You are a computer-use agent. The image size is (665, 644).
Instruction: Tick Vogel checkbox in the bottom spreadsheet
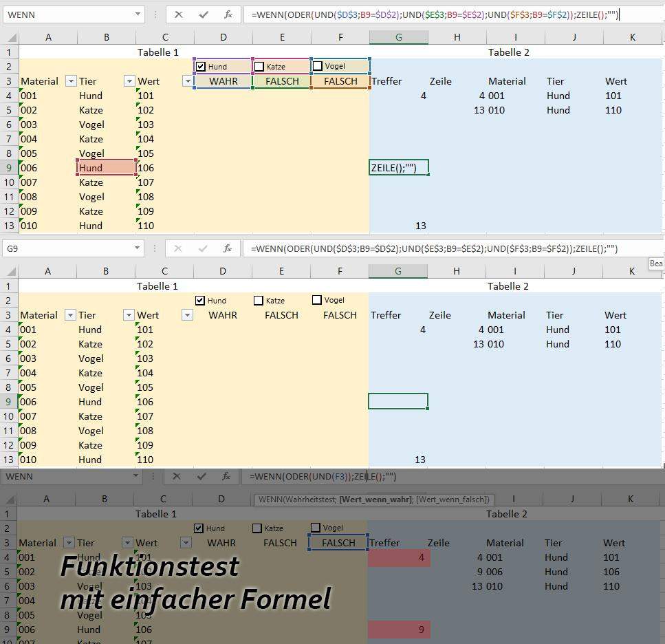click(316, 528)
